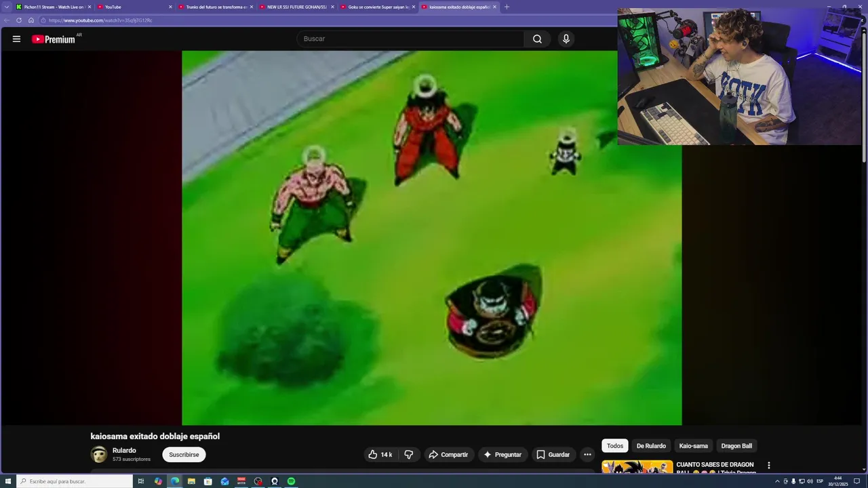Open the taskbar clock and date

pyautogui.click(x=837, y=481)
